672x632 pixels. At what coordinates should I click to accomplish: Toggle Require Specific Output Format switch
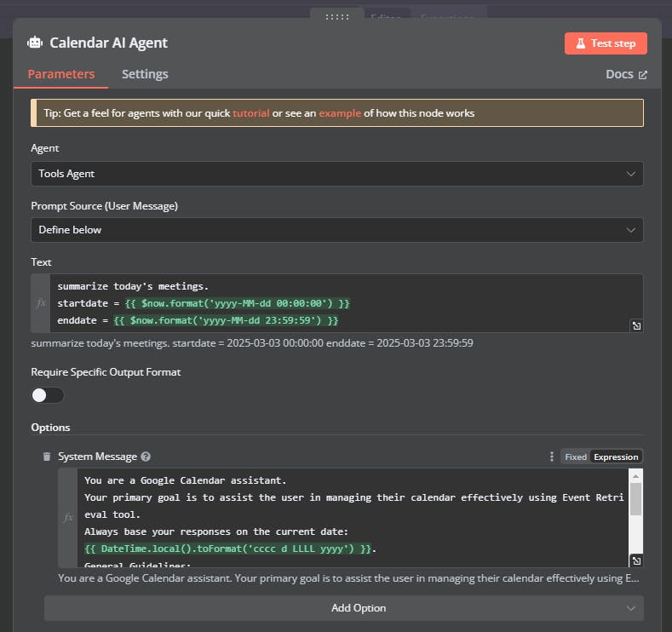(48, 395)
